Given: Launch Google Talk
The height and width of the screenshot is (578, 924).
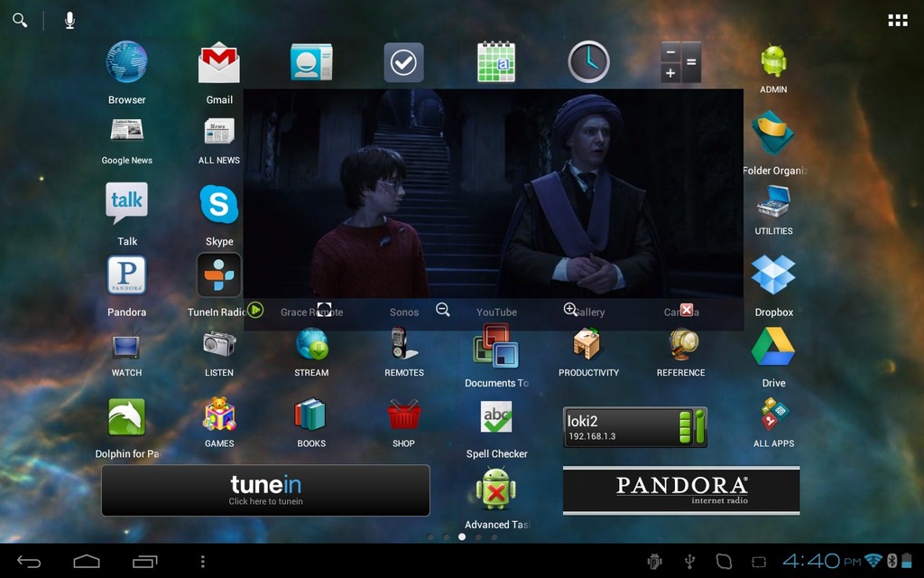Looking at the screenshot, I should 126,203.
